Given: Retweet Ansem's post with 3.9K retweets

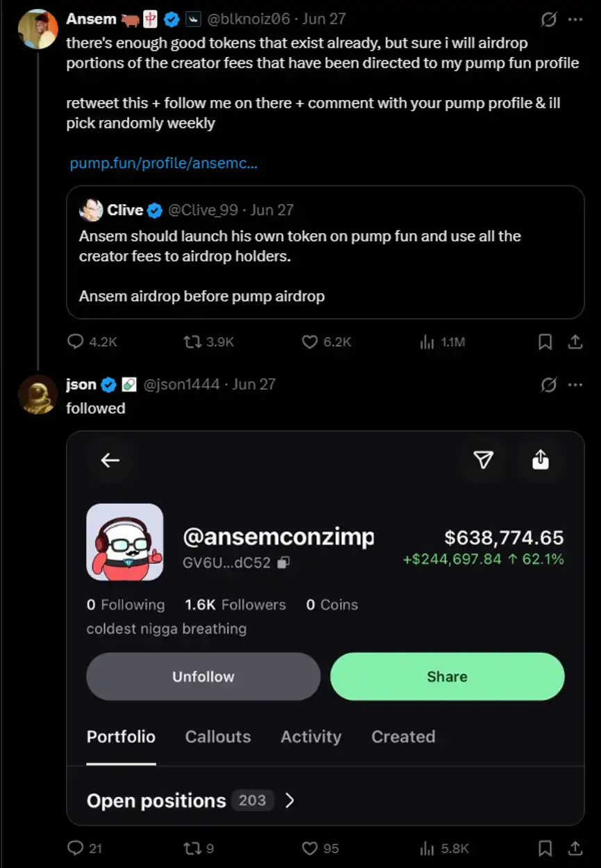Looking at the screenshot, I should click(x=190, y=342).
